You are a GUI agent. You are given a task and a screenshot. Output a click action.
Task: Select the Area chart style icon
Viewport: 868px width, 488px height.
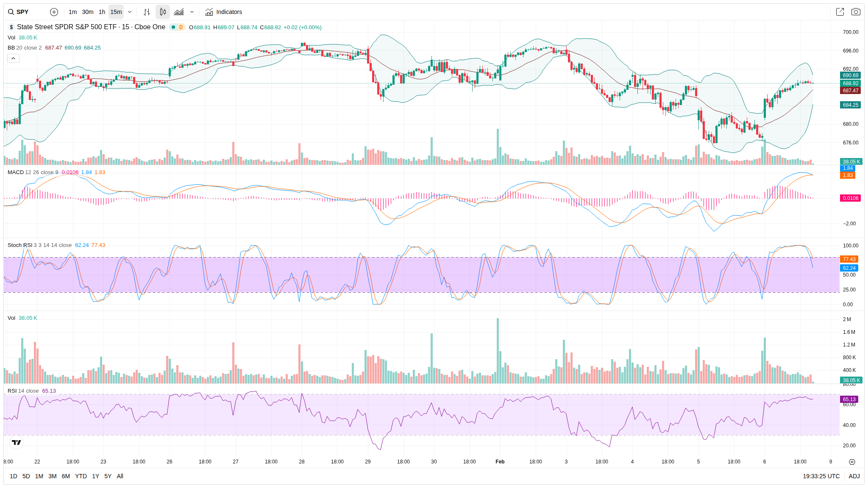pos(179,12)
